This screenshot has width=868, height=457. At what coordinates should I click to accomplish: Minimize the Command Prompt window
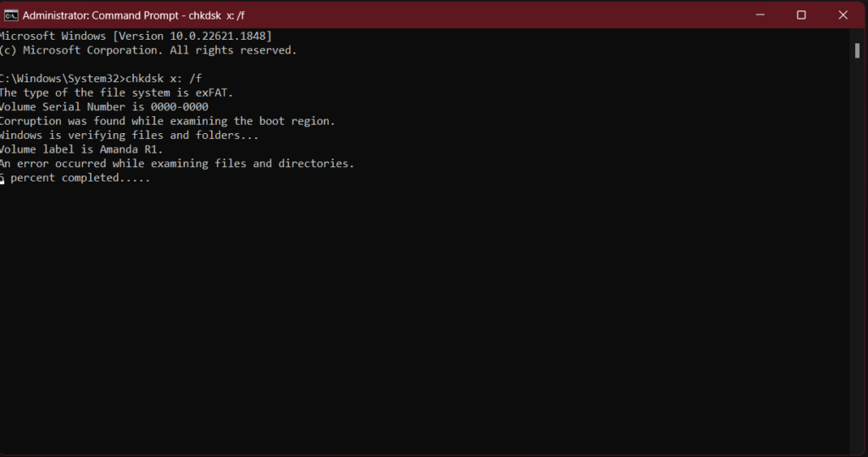point(760,15)
